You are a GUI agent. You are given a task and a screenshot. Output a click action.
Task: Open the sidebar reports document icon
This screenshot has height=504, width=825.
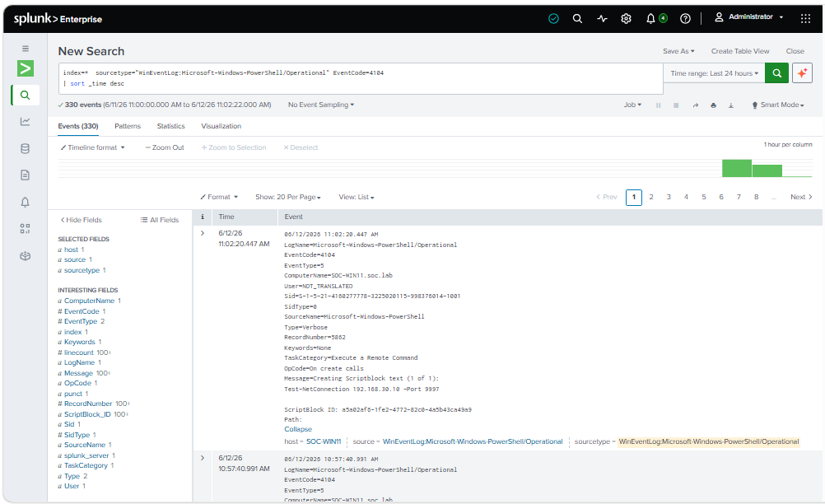[26, 175]
